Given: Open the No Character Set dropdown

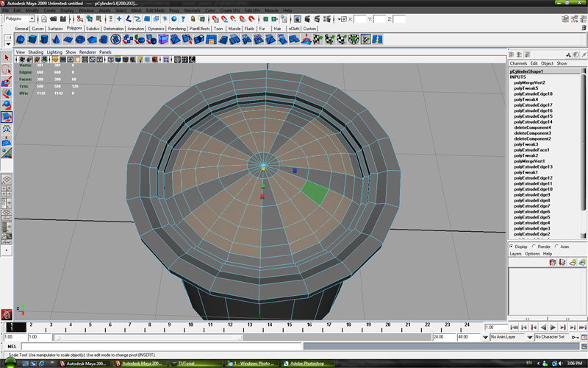Looking at the screenshot, I should (550, 336).
